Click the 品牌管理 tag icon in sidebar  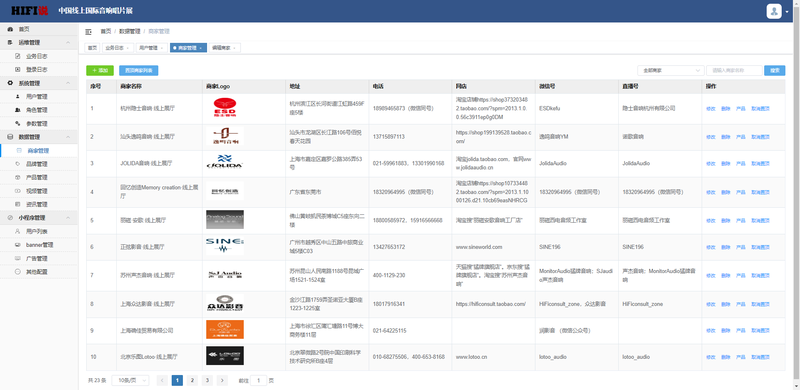(x=18, y=164)
